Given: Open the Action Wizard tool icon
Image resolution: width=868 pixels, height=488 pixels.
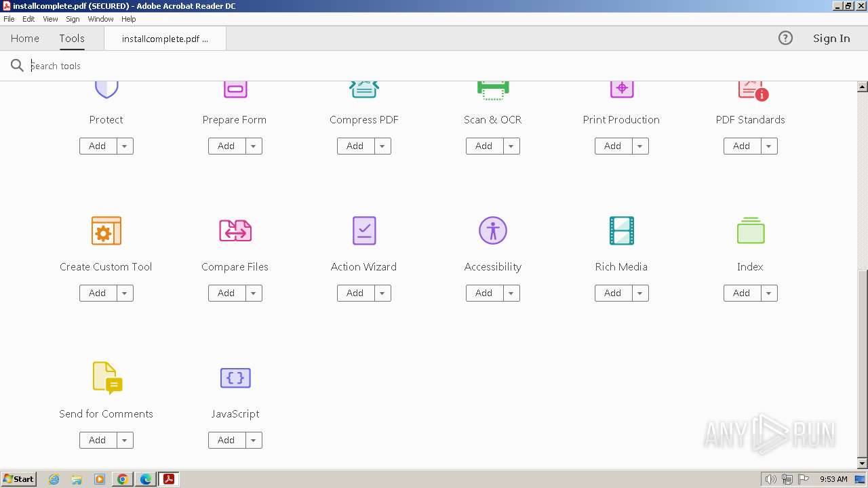Looking at the screenshot, I should click(x=364, y=231).
